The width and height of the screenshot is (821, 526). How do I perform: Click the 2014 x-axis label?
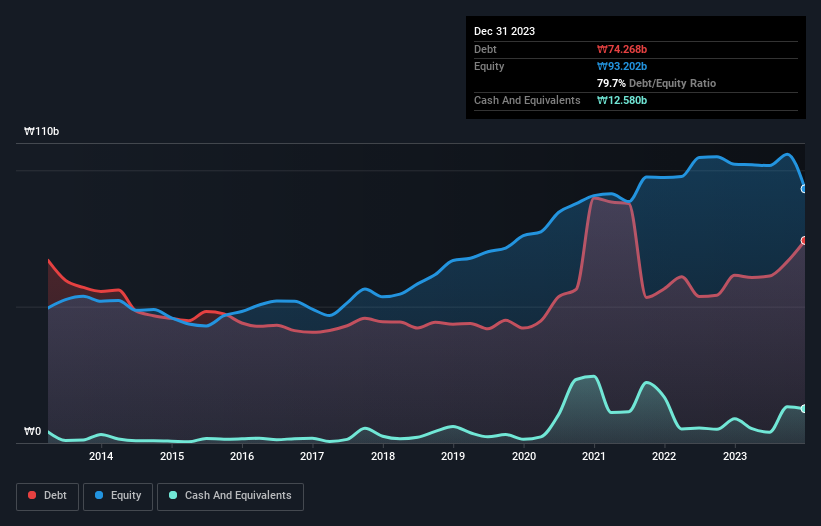(101, 456)
